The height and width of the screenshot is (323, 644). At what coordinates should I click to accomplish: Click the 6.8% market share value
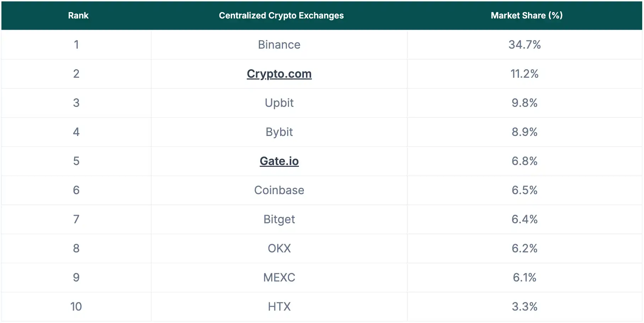coord(524,161)
